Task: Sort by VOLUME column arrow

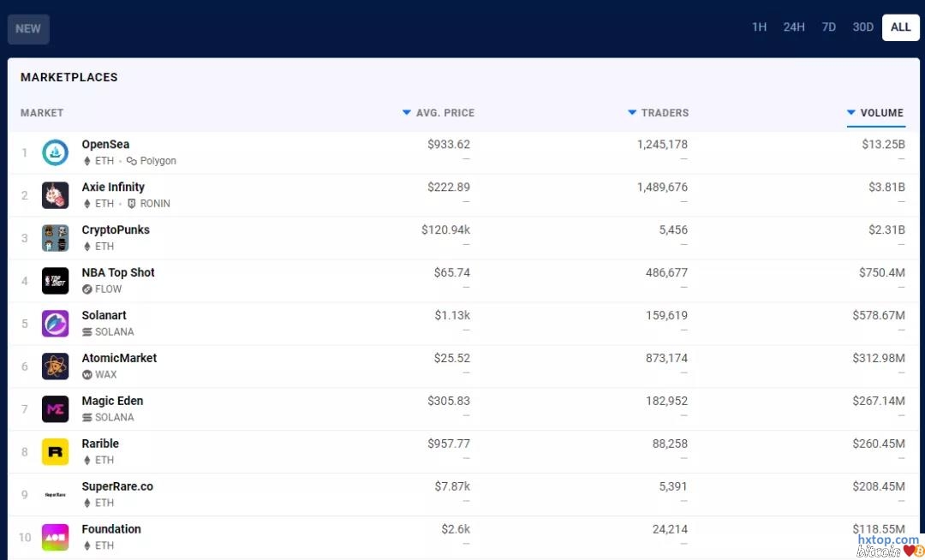Action: coord(851,113)
